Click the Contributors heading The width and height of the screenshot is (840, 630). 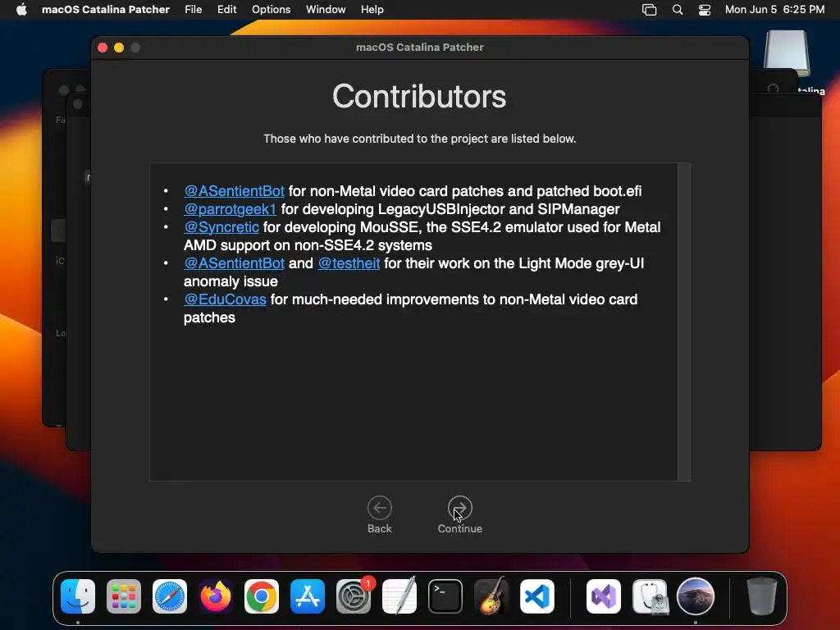coord(419,97)
